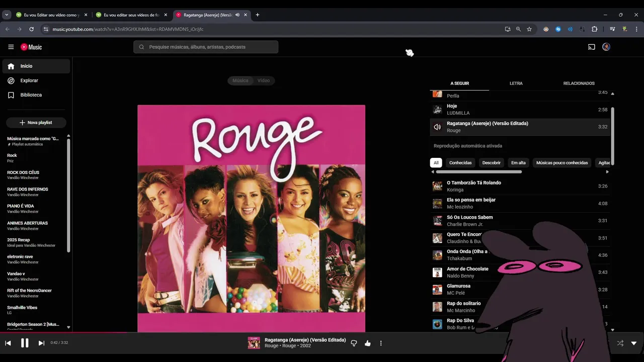Click the YouTube Music logo
644x362 pixels.
(x=31, y=47)
